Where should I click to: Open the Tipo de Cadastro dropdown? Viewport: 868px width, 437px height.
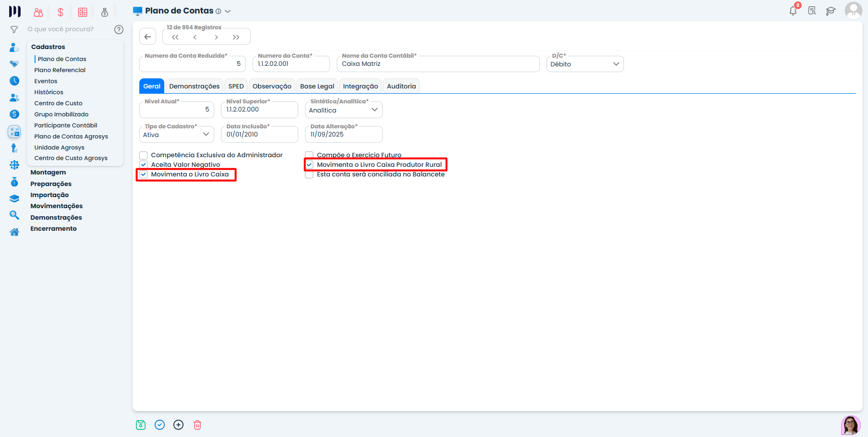point(176,135)
